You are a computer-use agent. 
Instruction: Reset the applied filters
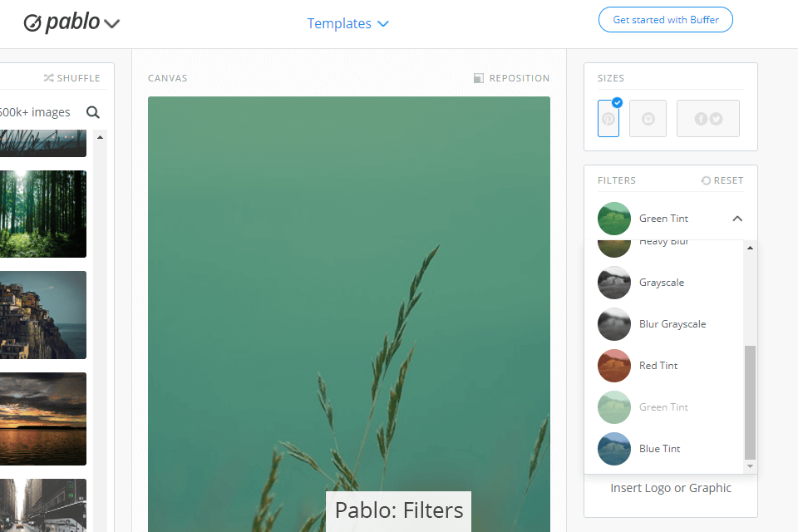pos(722,180)
